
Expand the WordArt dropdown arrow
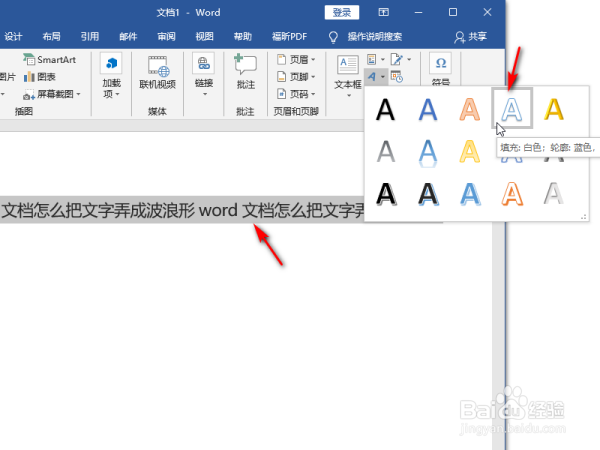(x=383, y=77)
